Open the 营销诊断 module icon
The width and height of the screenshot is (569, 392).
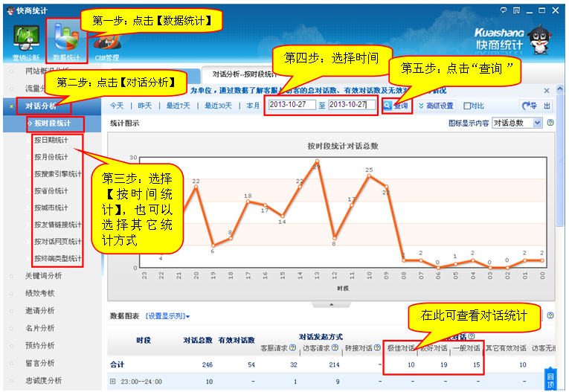[x=26, y=41]
